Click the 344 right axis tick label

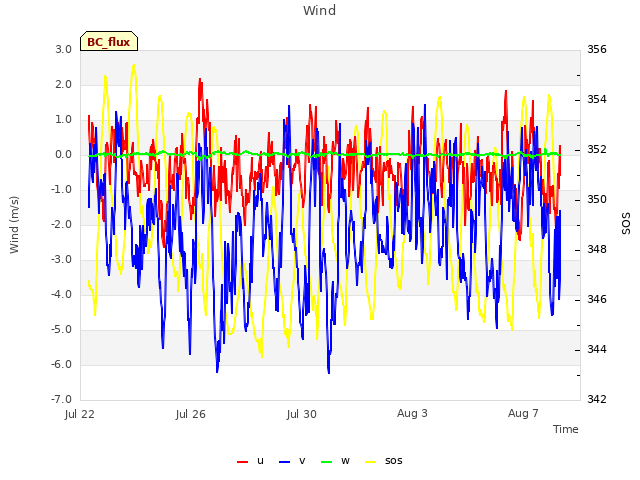(x=597, y=349)
